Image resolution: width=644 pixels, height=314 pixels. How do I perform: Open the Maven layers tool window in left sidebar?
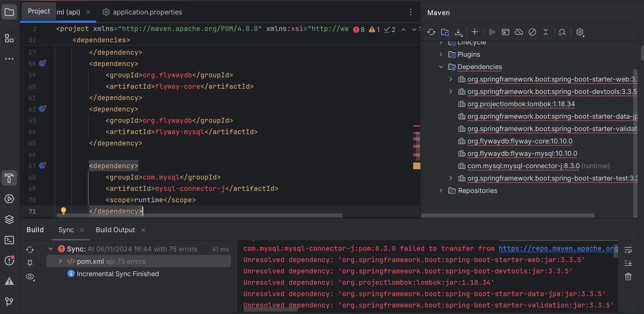9,219
